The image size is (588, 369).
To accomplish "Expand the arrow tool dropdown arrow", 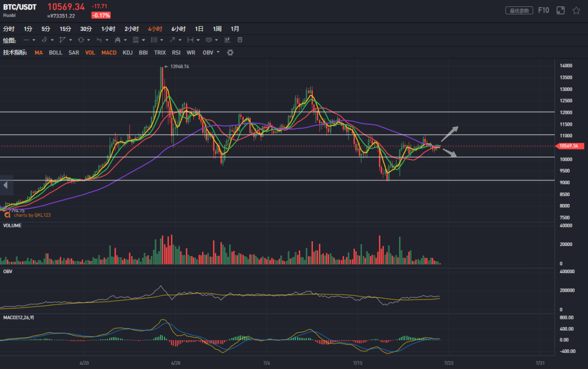I will tap(180, 40).
